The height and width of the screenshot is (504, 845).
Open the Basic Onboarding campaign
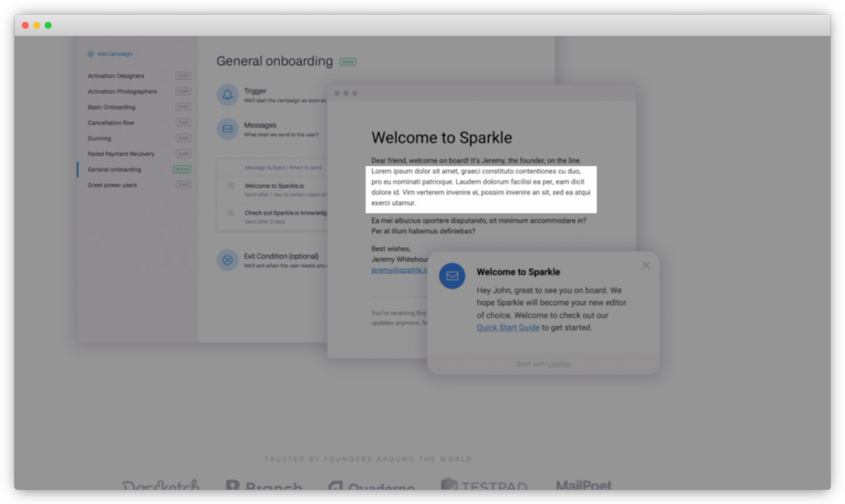coord(111,107)
